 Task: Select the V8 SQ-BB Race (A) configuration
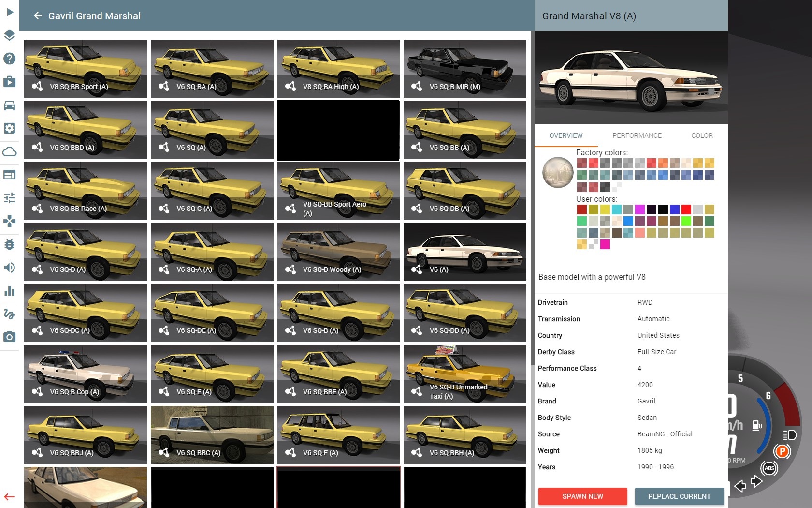(86, 191)
